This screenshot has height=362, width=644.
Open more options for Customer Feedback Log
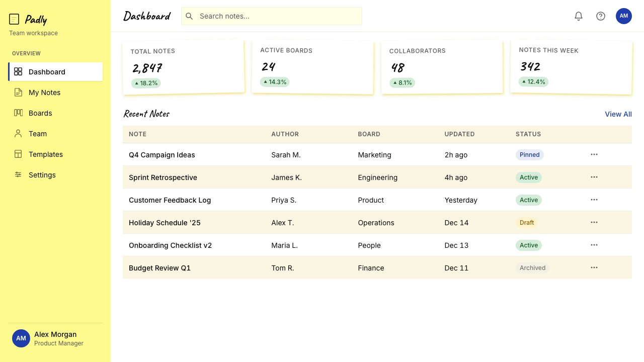pos(594,200)
